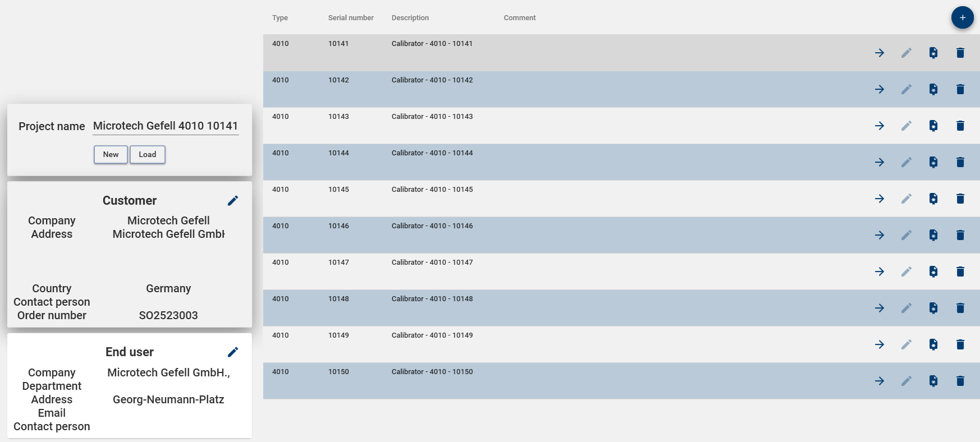Open the document icon for serial 10144
This screenshot has height=442, width=980.
pyautogui.click(x=933, y=162)
